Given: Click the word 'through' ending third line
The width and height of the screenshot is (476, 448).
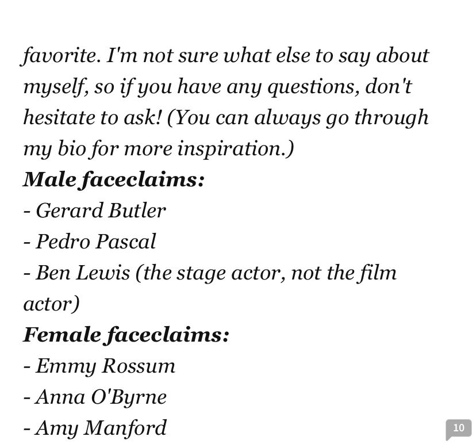Looking at the screenshot, I should (391, 118).
